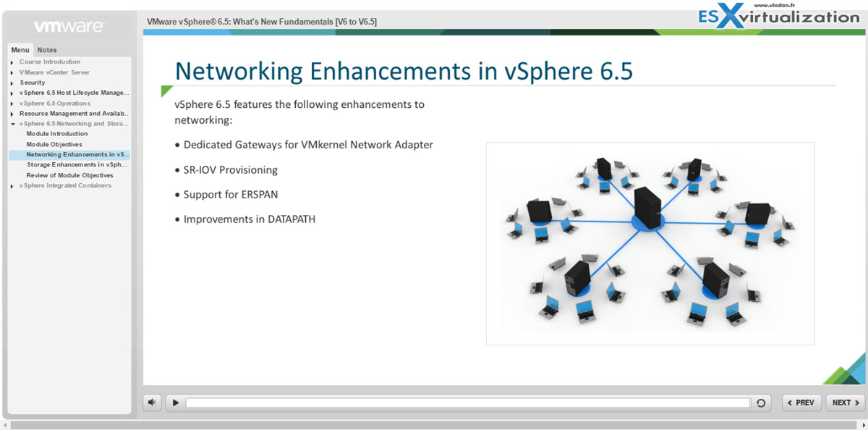The image size is (868, 430).
Task: Switch to the Notes tab
Action: pyautogui.click(x=47, y=50)
